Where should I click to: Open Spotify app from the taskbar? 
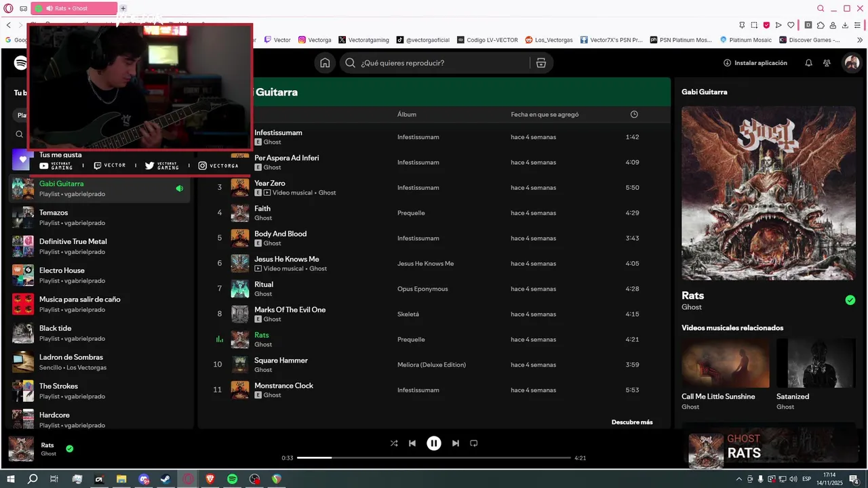(x=232, y=479)
